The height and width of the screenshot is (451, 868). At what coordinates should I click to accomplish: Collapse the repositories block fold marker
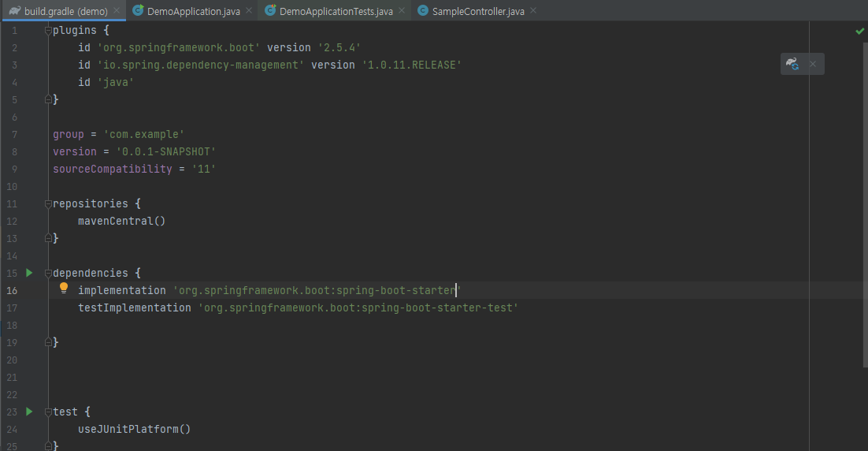pyautogui.click(x=48, y=204)
